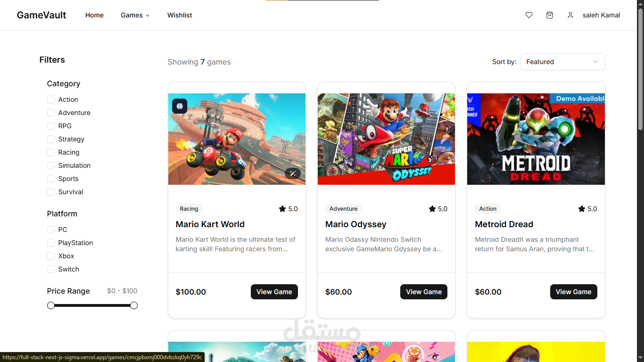The image size is (644, 362).
Task: Toggle the Racing category checkbox
Action: click(51, 152)
